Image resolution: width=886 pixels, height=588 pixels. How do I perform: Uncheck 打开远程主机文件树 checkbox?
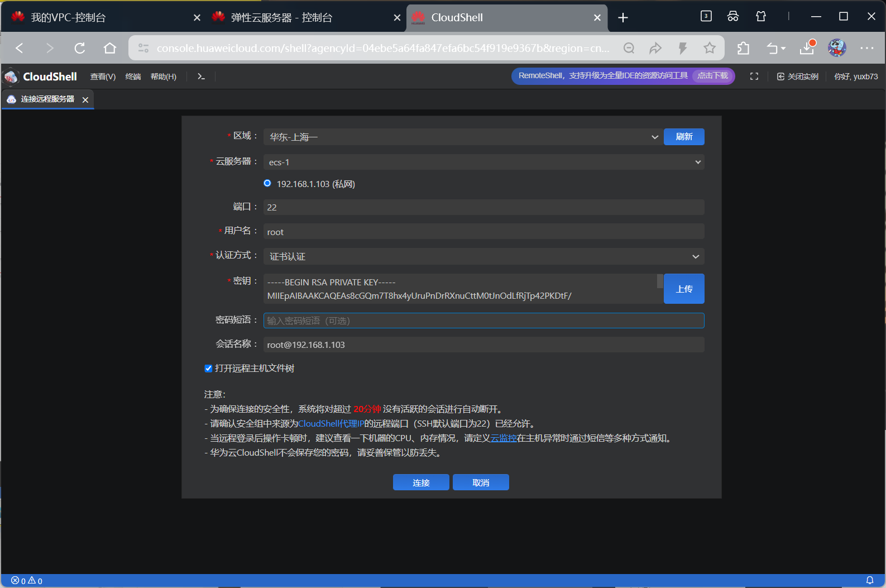click(208, 368)
